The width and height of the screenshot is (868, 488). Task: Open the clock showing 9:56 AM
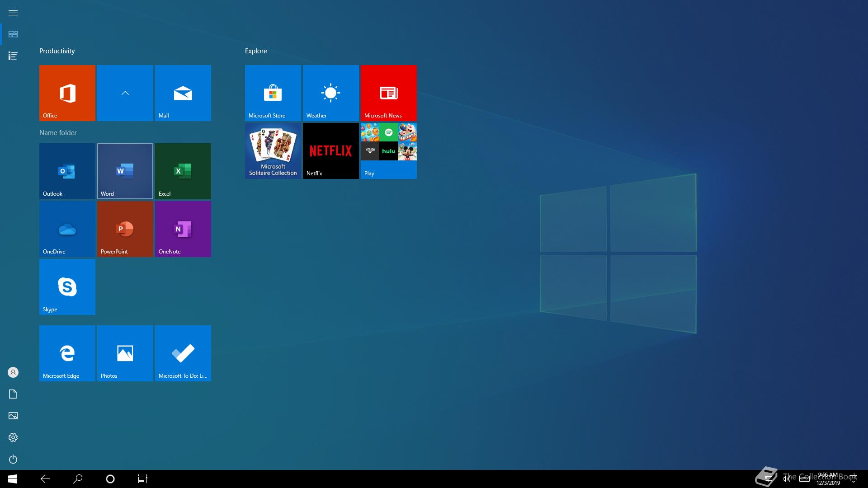point(828,479)
